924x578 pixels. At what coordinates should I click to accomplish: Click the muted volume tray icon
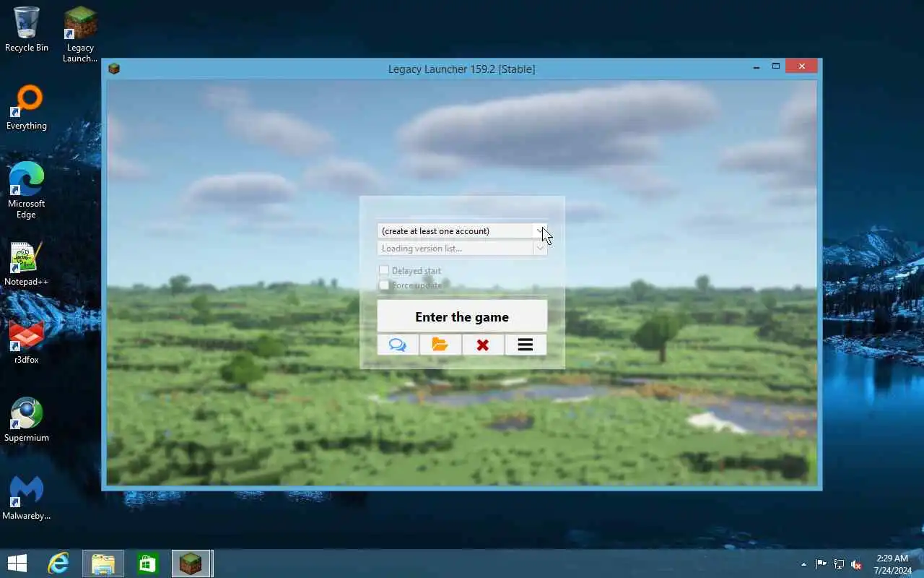point(856,564)
